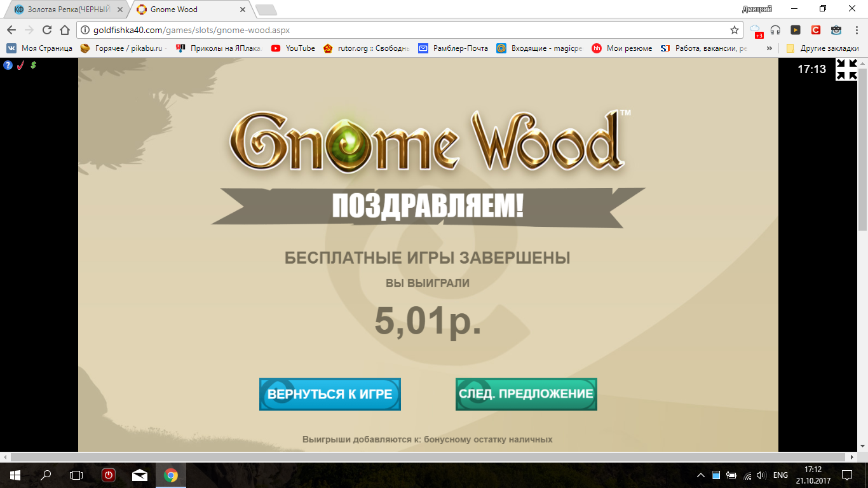
Task: Bookmark this page with the star icon
Action: point(735,30)
